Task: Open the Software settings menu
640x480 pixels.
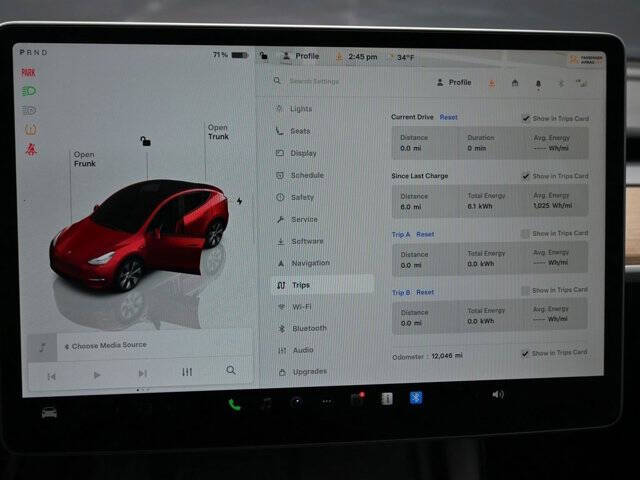Action: tap(300, 241)
